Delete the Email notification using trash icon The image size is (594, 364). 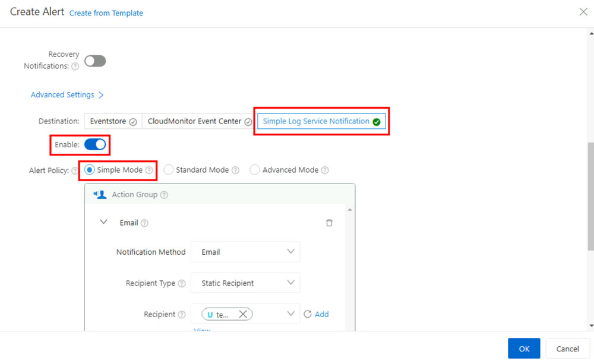(x=330, y=222)
